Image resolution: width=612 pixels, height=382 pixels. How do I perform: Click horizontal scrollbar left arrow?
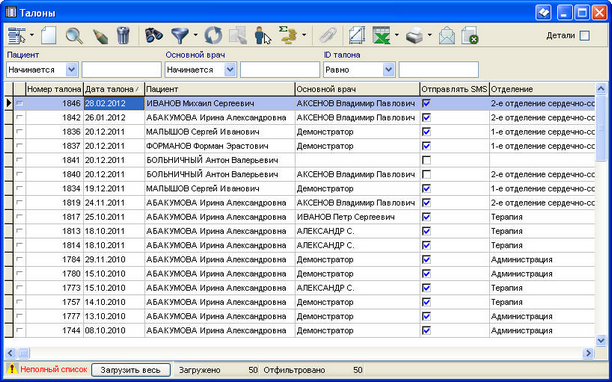click(10, 354)
